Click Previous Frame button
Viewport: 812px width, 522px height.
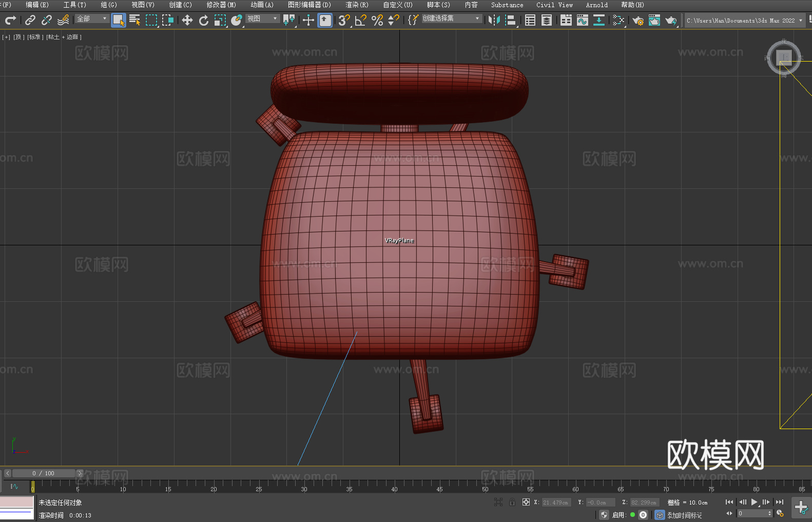click(742, 502)
